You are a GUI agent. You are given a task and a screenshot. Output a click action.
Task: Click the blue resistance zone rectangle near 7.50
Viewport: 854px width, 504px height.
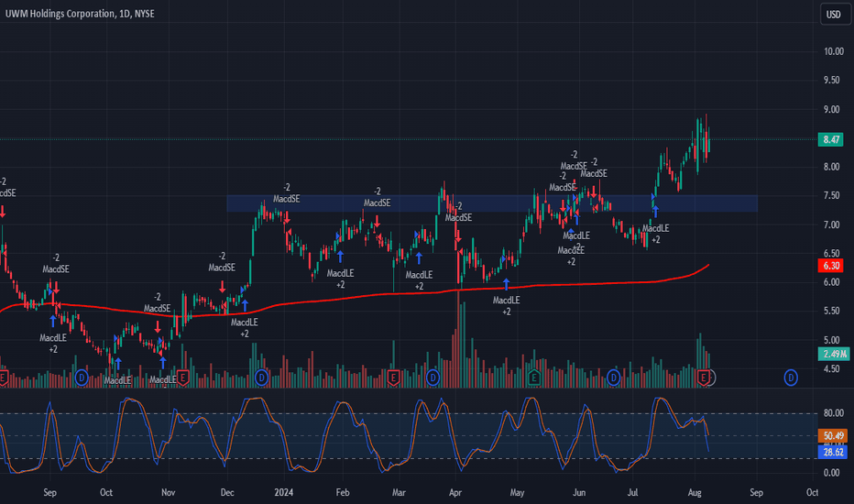(x=492, y=203)
